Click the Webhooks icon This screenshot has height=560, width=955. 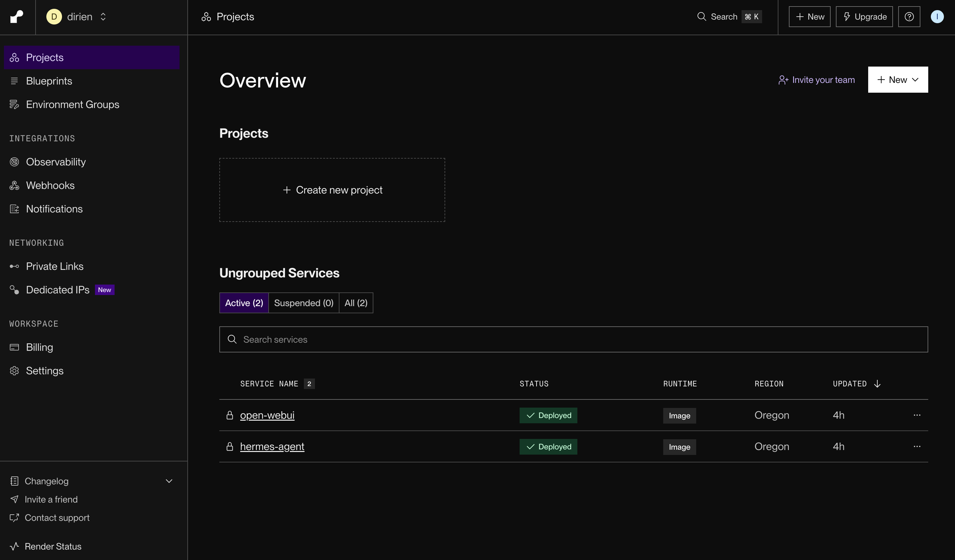coord(14,186)
